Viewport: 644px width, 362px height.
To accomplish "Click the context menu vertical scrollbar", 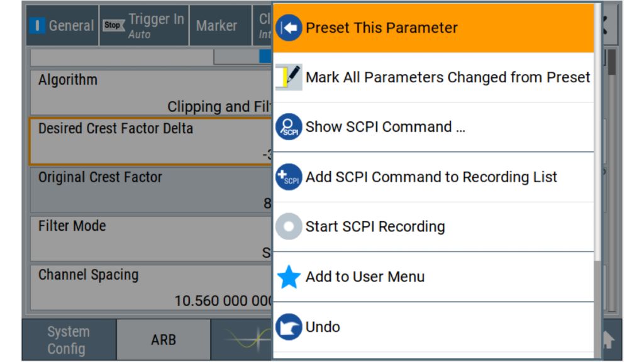I will point(597,180).
